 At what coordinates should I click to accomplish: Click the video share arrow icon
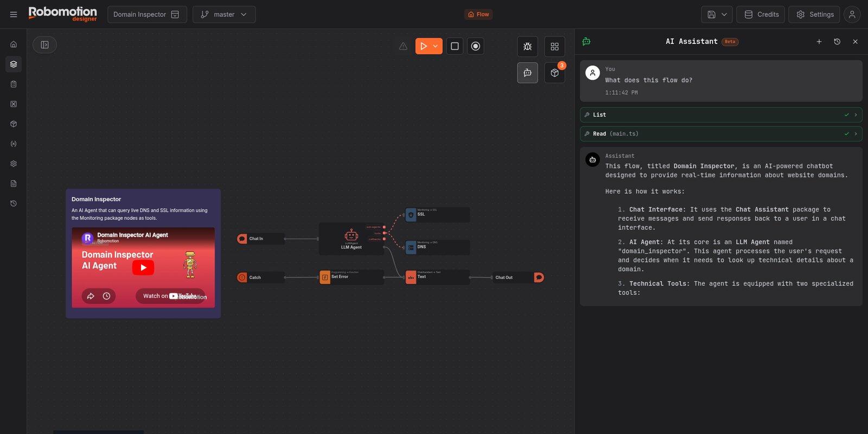[91, 296]
